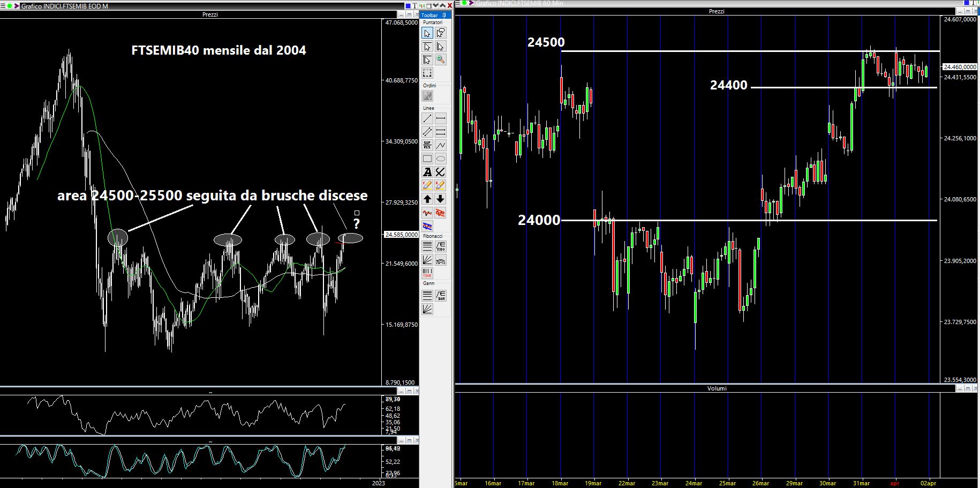980x488 pixels.
Task: Click the Ordini order tool icon
Action: point(427,96)
